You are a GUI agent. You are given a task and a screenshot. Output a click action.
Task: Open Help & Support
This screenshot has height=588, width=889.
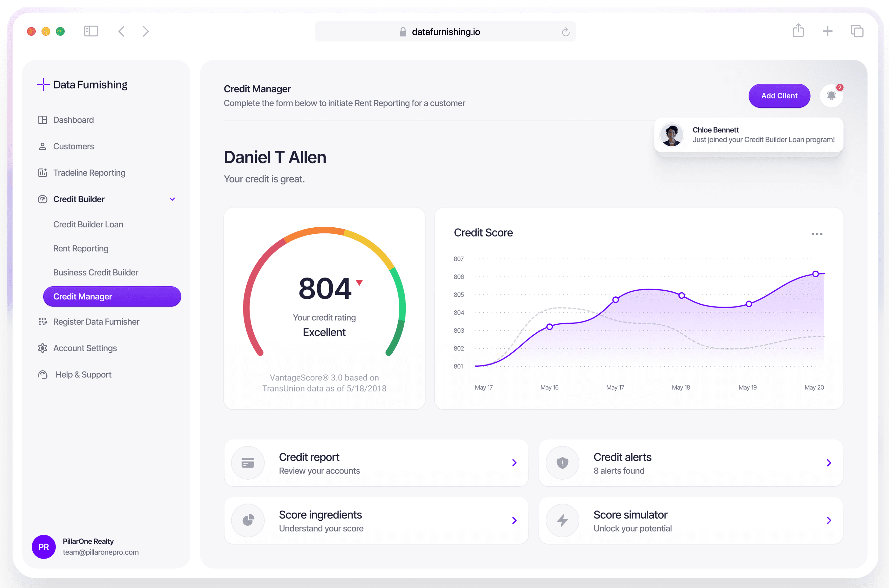click(83, 374)
